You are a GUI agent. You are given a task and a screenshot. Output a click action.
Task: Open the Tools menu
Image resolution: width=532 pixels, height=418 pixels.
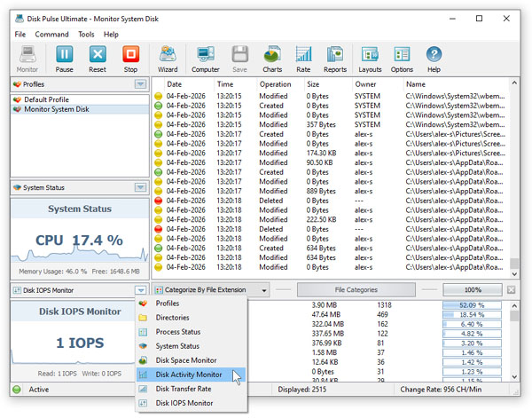click(86, 35)
